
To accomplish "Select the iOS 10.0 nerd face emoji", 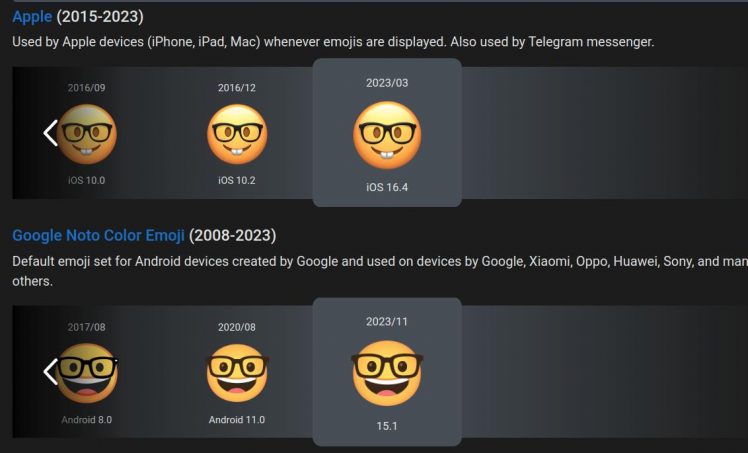I will pyautogui.click(x=87, y=134).
